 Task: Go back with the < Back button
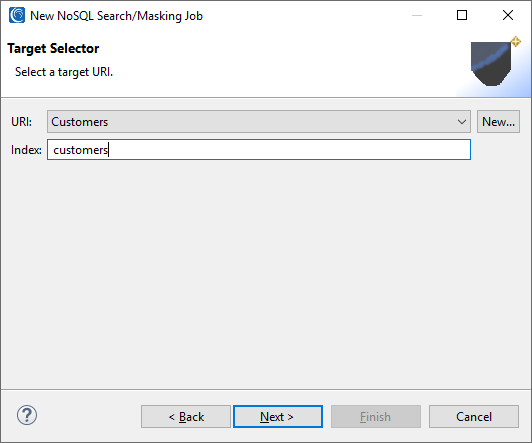186,417
